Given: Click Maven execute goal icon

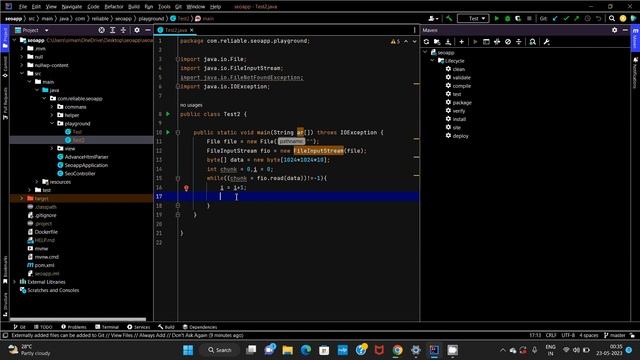Looking at the screenshot, I should pyautogui.click(x=486, y=42).
